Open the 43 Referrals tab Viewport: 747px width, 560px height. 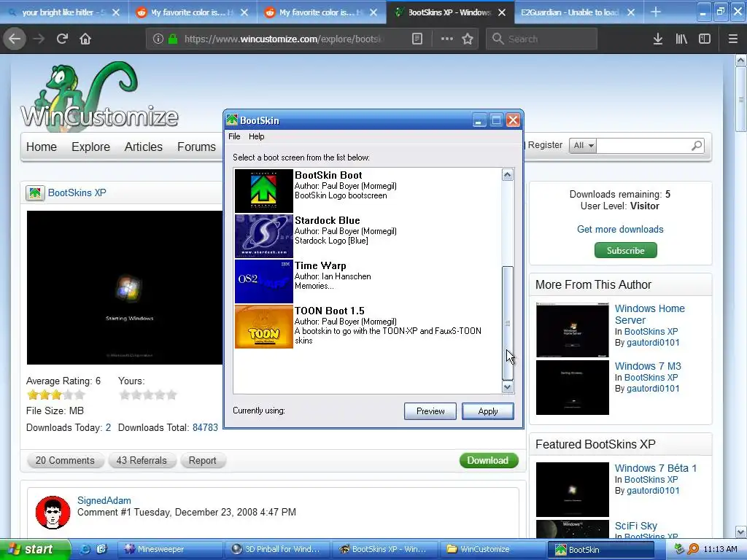click(x=142, y=461)
